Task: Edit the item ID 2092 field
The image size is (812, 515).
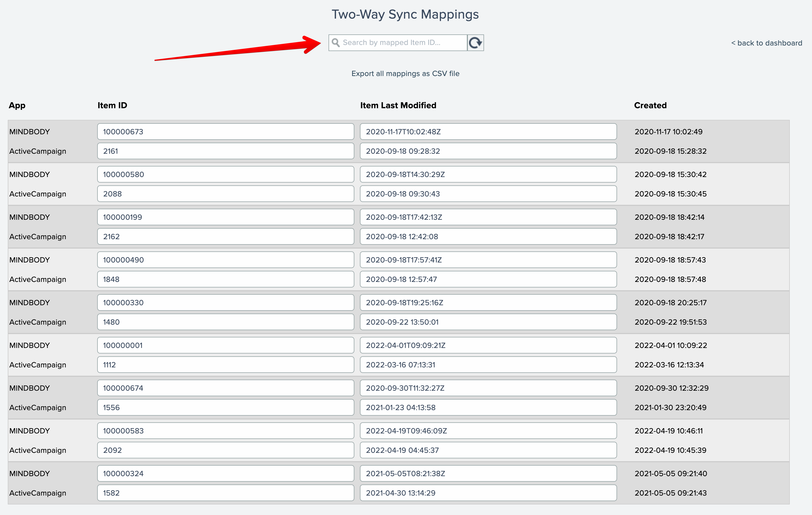Action: [x=225, y=450]
